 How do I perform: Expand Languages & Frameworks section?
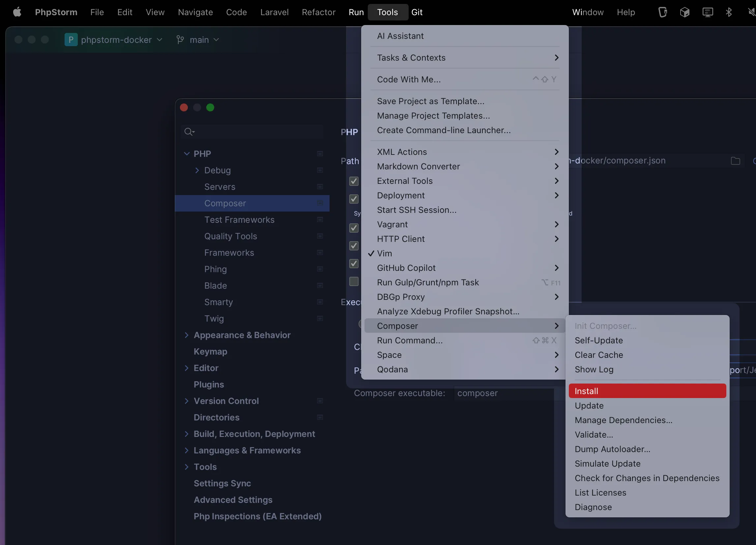187,450
